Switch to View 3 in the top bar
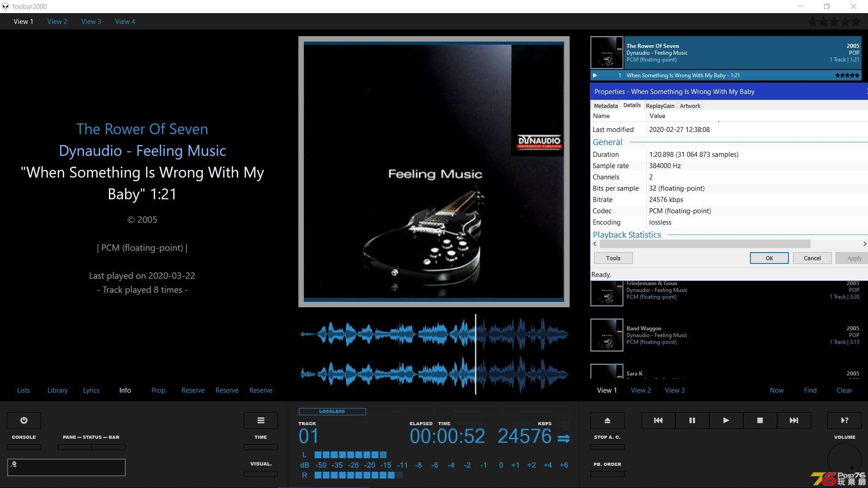Screen dimensions: 868x488 pos(91,22)
